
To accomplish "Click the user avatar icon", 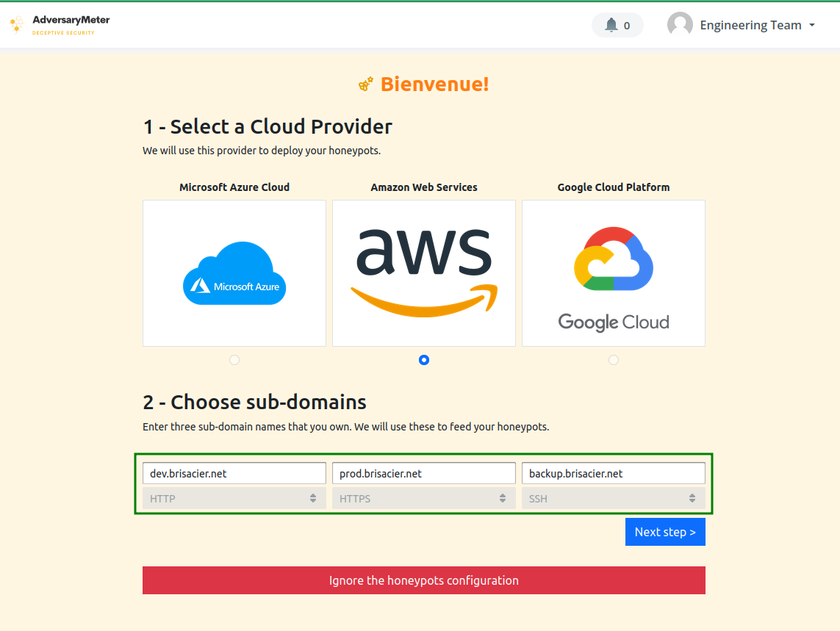I will [680, 25].
